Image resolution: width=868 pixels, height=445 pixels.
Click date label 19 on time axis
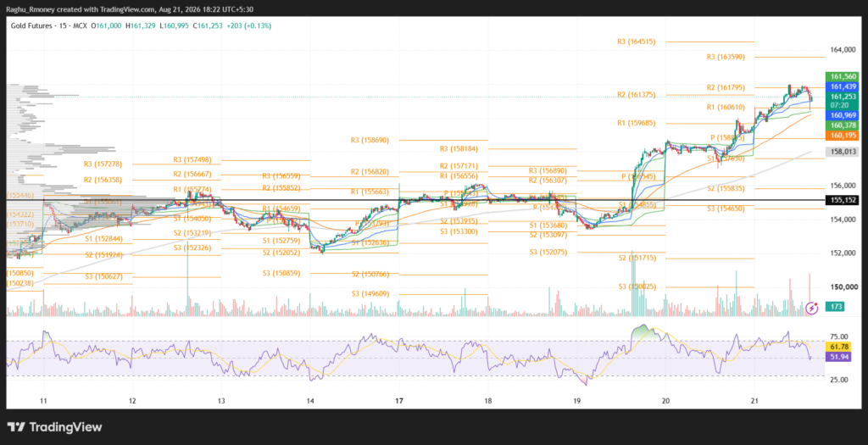576,400
